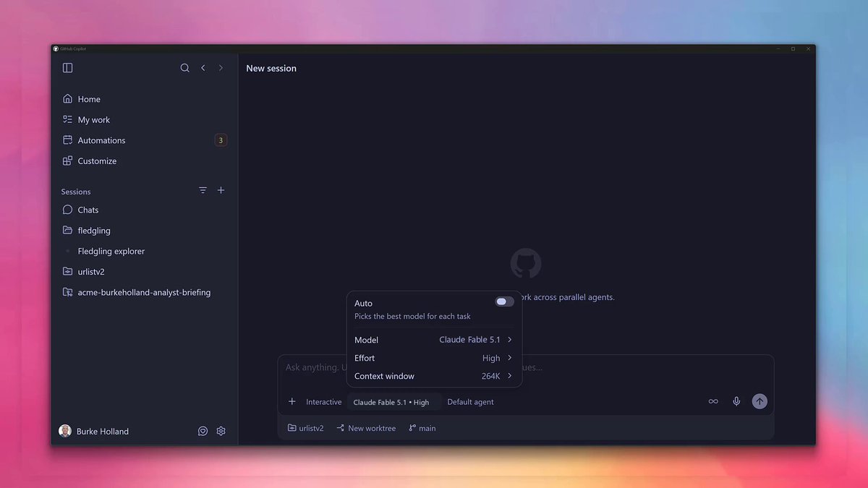Expand the Effort High submenu
This screenshot has width=868, height=488.
click(x=434, y=358)
